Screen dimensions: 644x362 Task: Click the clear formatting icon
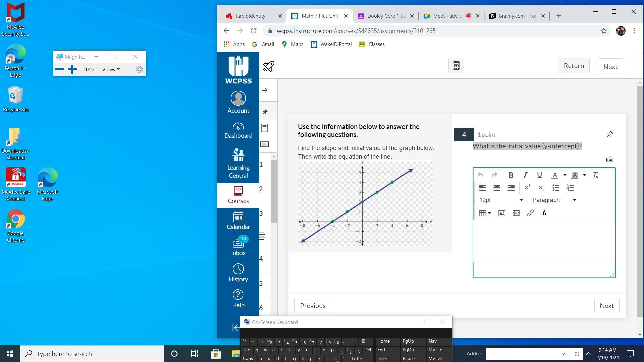click(x=595, y=175)
